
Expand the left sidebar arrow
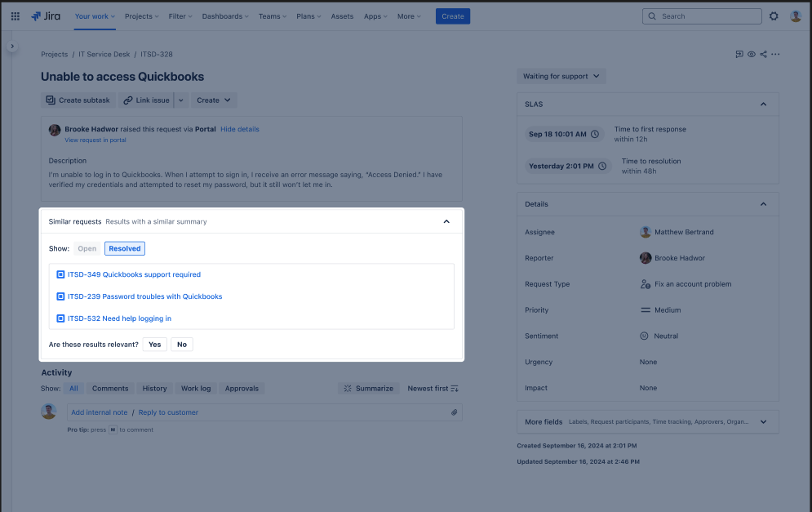pos(12,46)
